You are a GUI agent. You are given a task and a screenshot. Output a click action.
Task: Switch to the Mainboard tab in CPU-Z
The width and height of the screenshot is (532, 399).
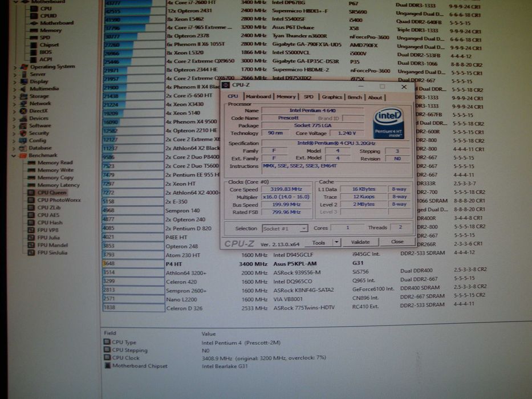point(258,97)
